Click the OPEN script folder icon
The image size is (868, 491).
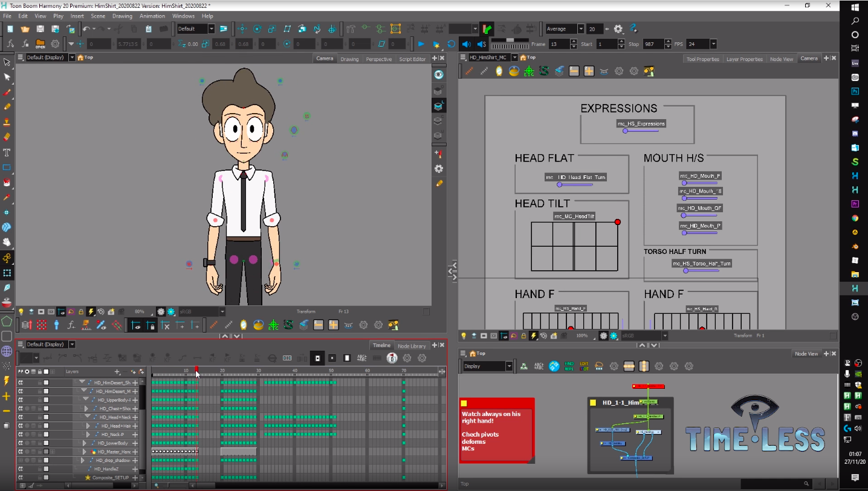click(40, 44)
